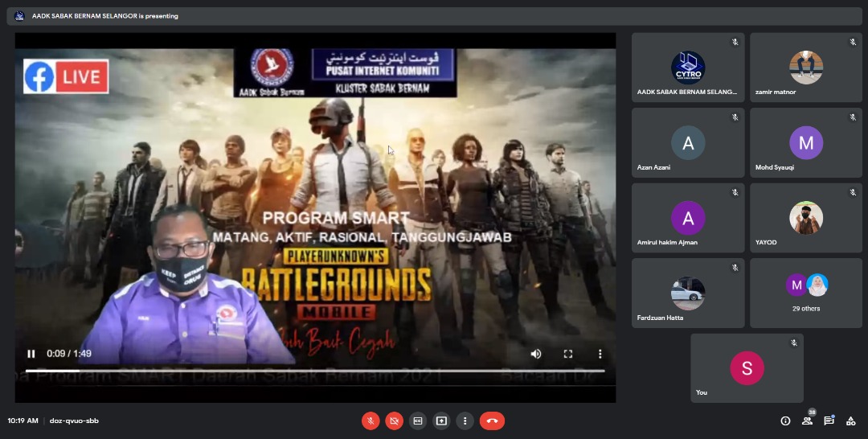Open the Present now screen share button
Viewport: 868px width, 439px height.
pyautogui.click(x=441, y=421)
